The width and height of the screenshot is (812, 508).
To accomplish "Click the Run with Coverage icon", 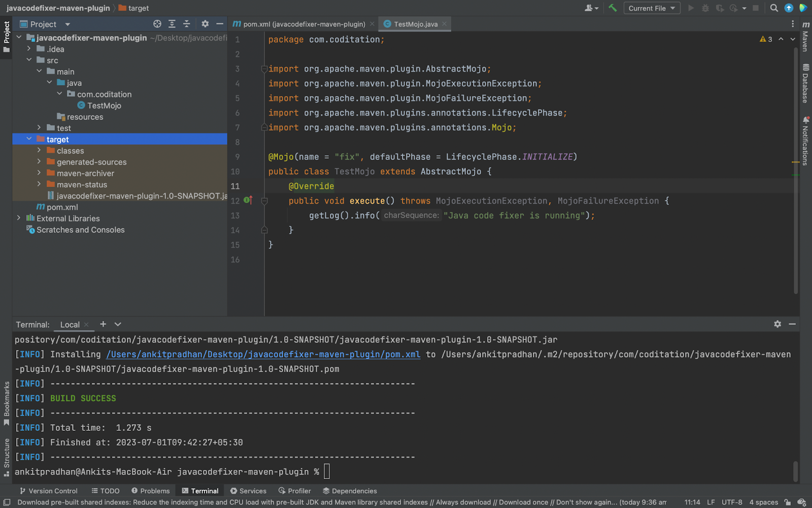I will [x=720, y=8].
